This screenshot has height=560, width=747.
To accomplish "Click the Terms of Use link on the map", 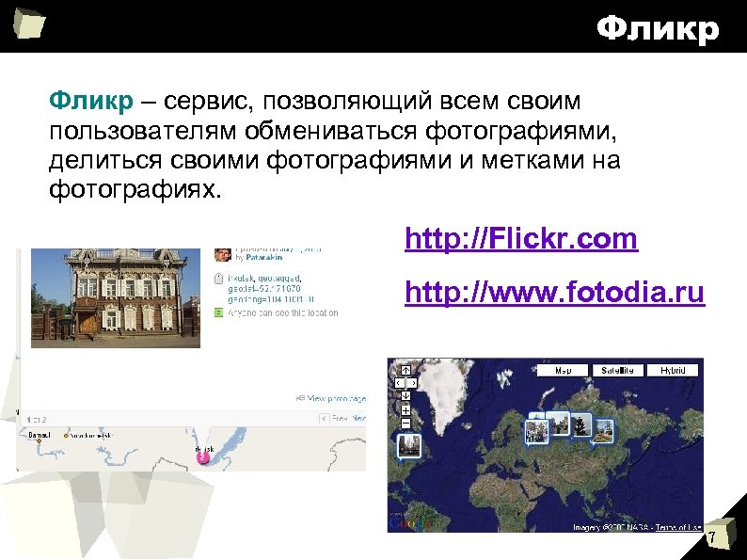I will (678, 527).
